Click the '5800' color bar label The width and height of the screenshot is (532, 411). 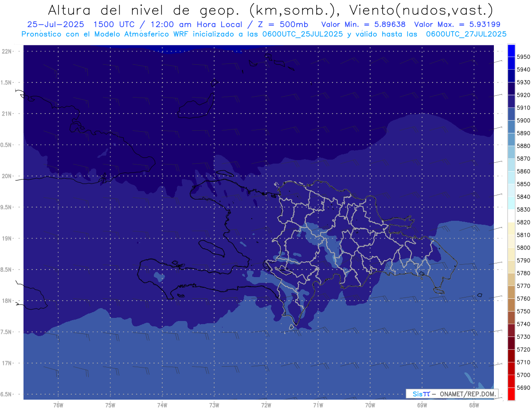pos(523,247)
